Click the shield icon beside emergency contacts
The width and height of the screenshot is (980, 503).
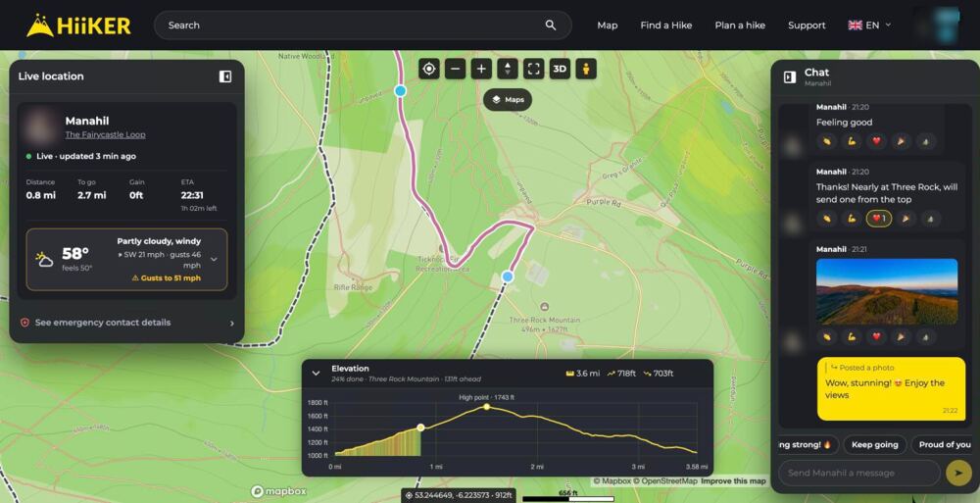click(x=25, y=323)
